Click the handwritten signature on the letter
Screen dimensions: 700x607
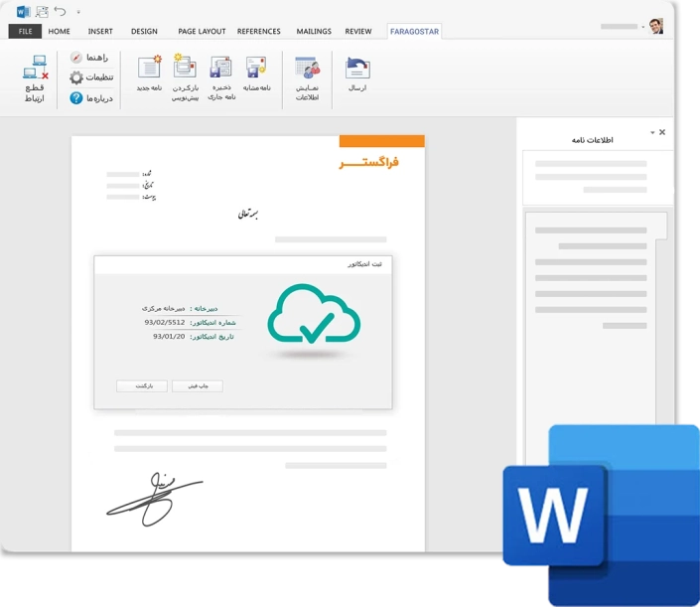point(155,500)
